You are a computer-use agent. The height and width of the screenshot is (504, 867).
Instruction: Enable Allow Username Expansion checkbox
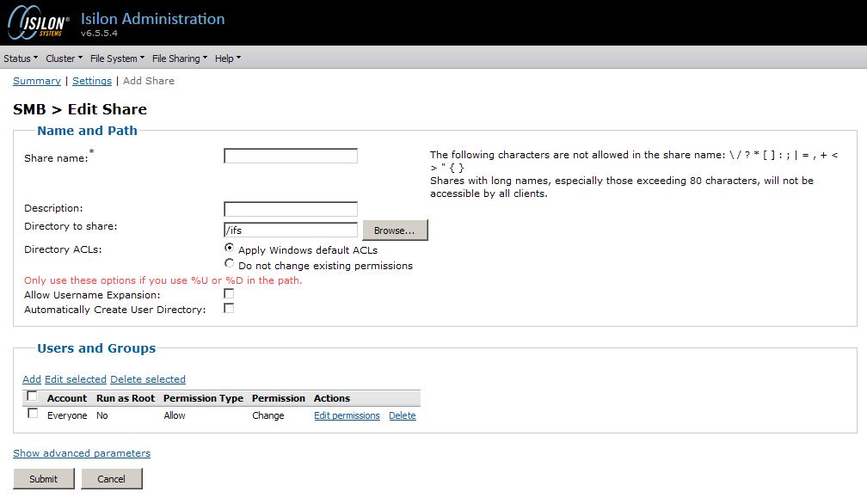(229, 293)
